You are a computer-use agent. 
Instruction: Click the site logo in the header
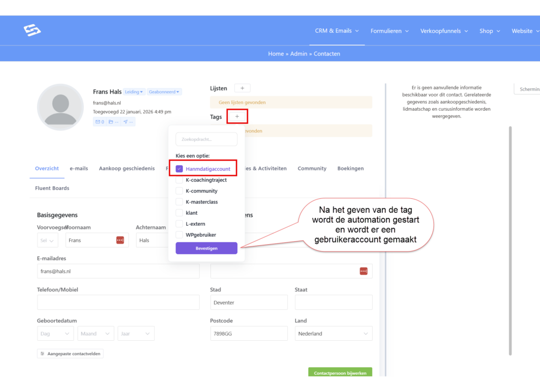[x=32, y=31]
